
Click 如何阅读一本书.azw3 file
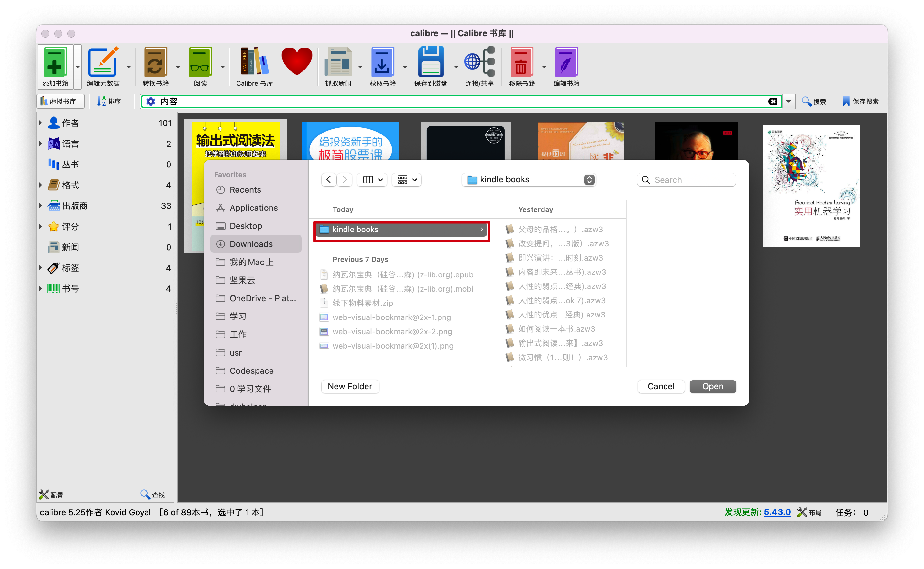[556, 329]
